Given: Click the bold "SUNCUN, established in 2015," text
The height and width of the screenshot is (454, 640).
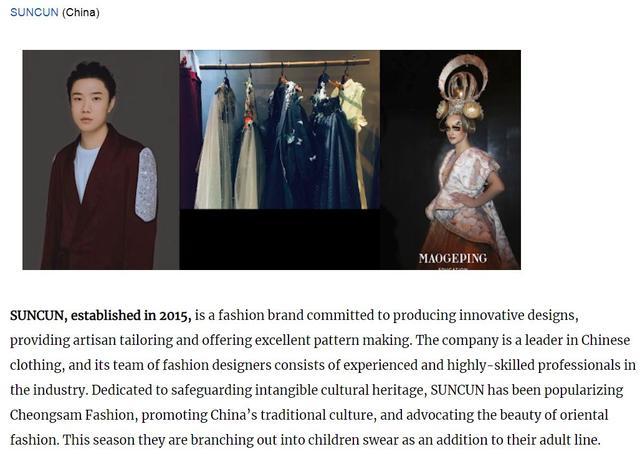Looking at the screenshot, I should click(100, 316).
